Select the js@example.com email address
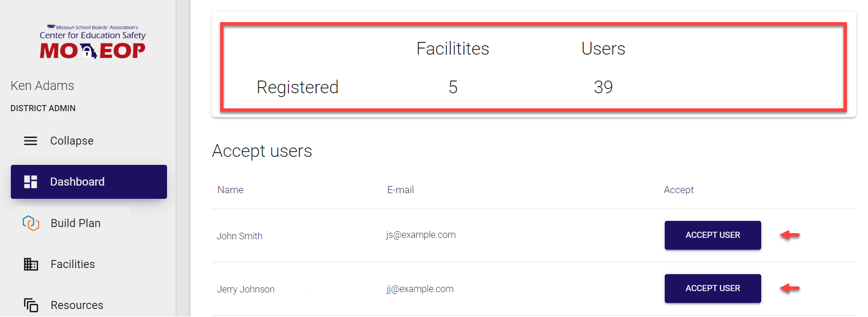The width and height of the screenshot is (868, 317). (421, 235)
